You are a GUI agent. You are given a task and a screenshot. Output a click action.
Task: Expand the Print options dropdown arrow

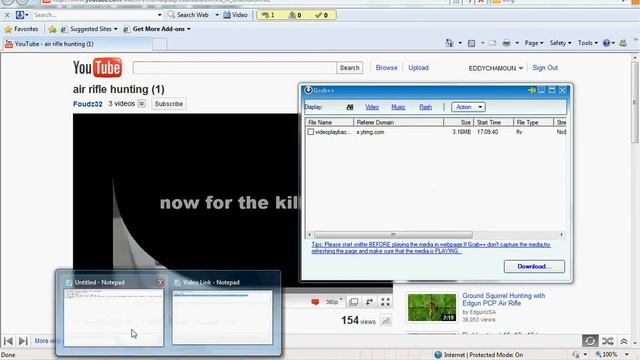click(x=517, y=43)
